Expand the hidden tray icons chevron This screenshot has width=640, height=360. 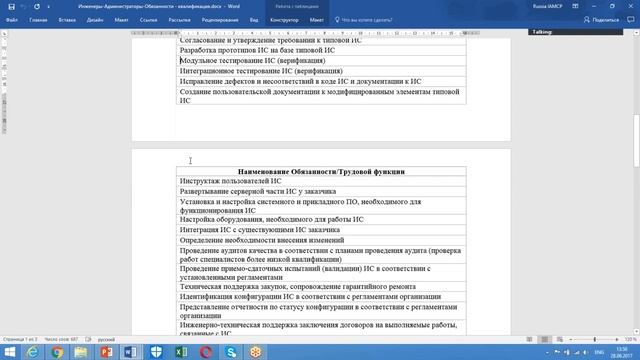click(x=547, y=352)
